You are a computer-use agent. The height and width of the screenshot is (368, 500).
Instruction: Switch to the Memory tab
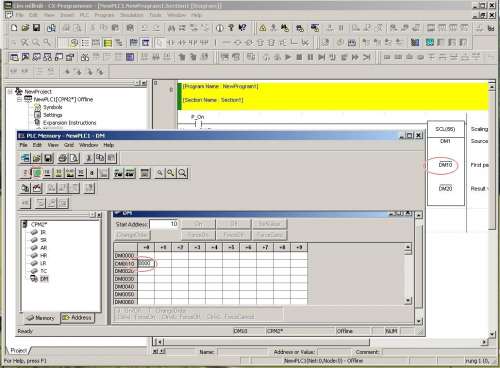[x=41, y=318]
